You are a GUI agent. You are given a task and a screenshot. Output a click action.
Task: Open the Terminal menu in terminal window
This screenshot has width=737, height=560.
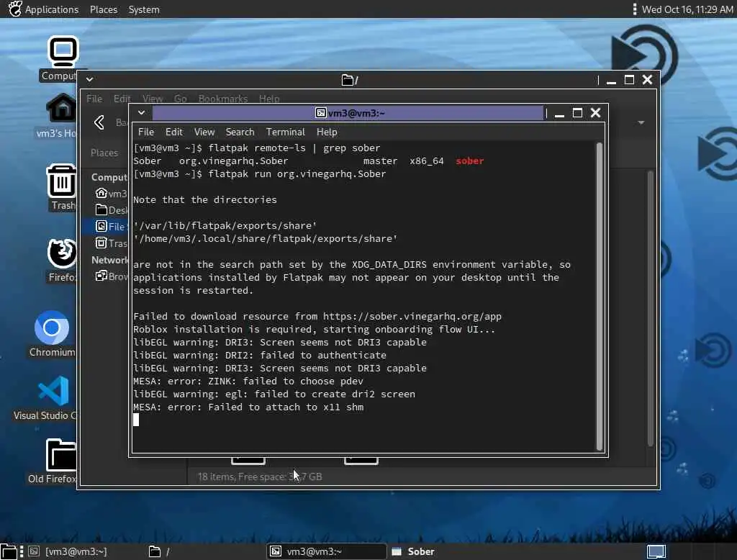point(285,132)
